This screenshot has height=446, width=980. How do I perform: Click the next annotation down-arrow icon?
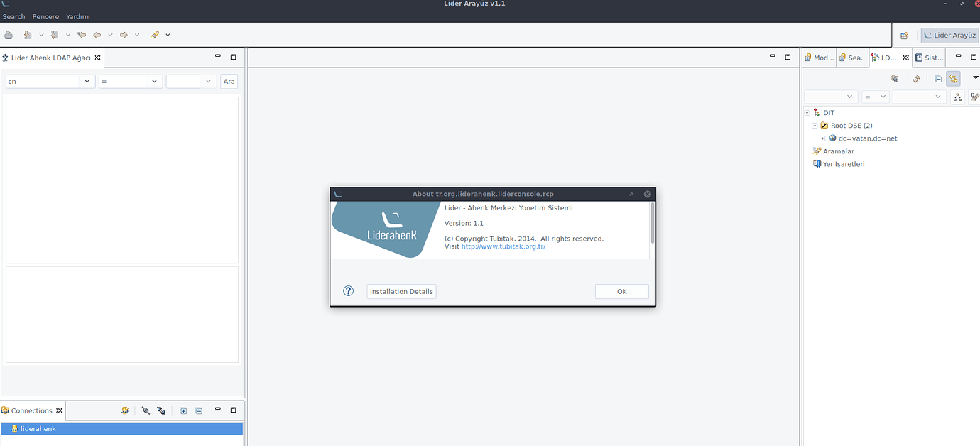pos(28,35)
